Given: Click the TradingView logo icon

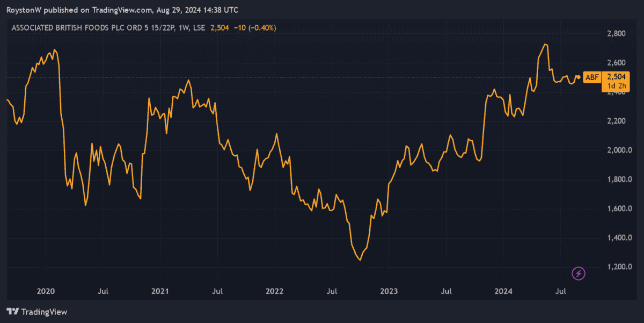Looking at the screenshot, I should (x=13, y=312).
